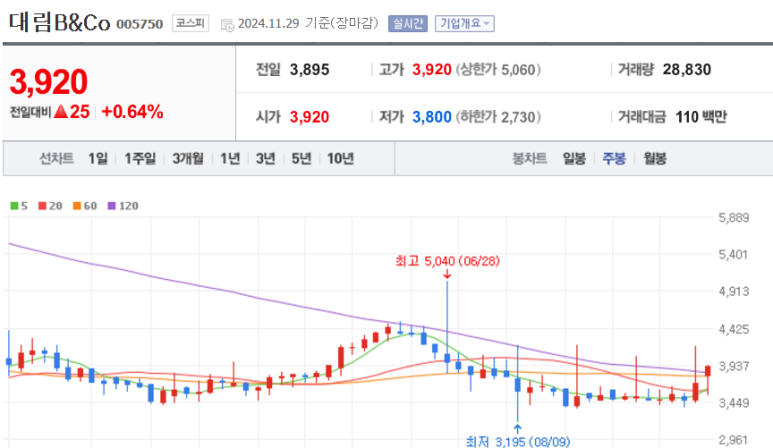Image resolution: width=773 pixels, height=448 pixels.
Task: Click the red up-triangle change icon
Action: tap(61, 112)
